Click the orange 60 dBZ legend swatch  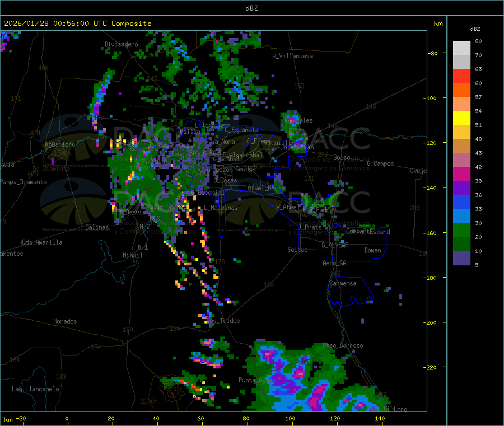click(461, 90)
